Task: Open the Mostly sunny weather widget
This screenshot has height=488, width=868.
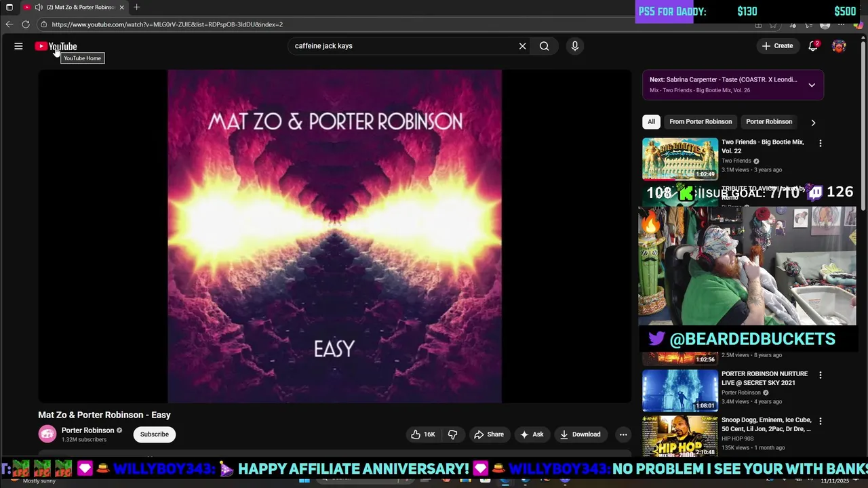Action: (39, 481)
